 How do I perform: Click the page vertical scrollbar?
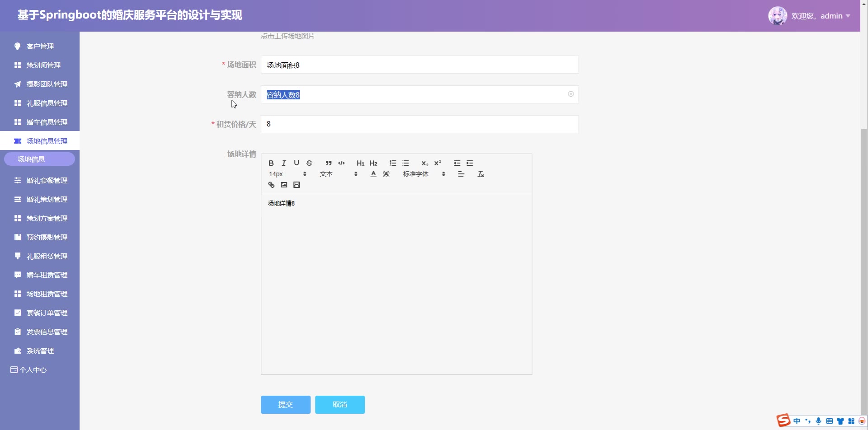864,271
